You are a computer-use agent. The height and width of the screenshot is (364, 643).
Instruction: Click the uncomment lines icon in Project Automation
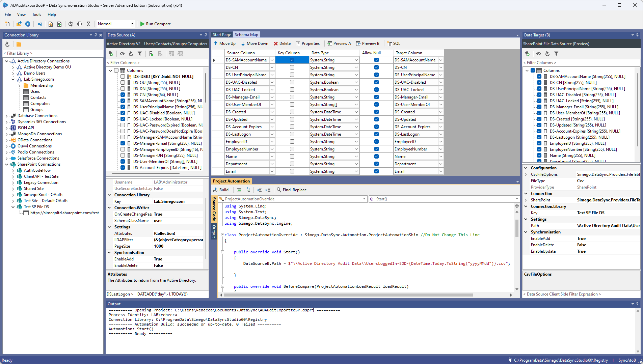tap(248, 190)
